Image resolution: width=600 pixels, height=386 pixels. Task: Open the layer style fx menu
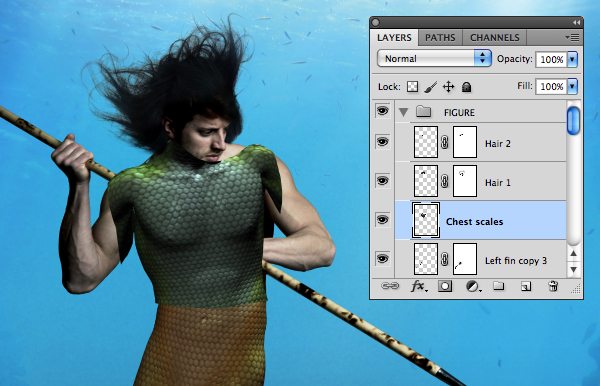[419, 286]
